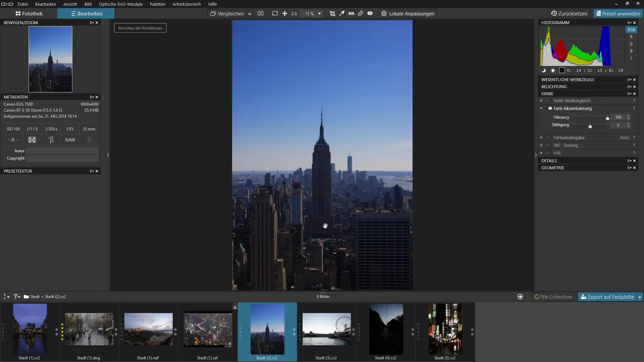The width and height of the screenshot is (644, 362).
Task: Click the side-by-side split view icon
Action: coord(261,13)
